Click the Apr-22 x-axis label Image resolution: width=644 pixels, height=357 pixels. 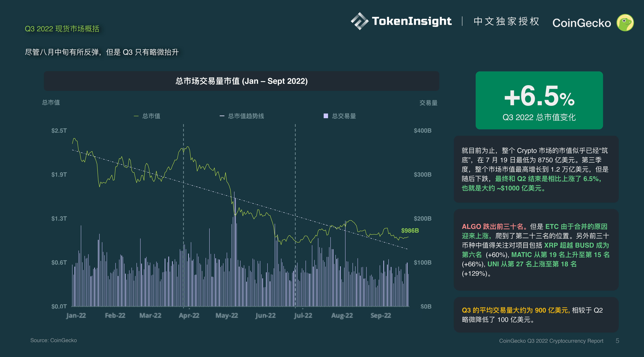click(x=189, y=316)
